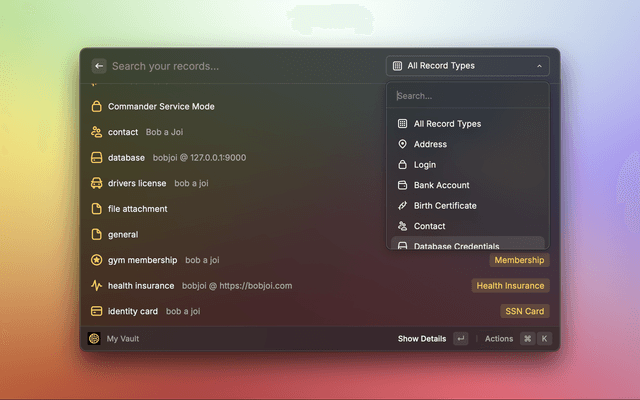Click the My Vault icon
Image resolution: width=640 pixels, height=400 pixels.
click(x=94, y=339)
